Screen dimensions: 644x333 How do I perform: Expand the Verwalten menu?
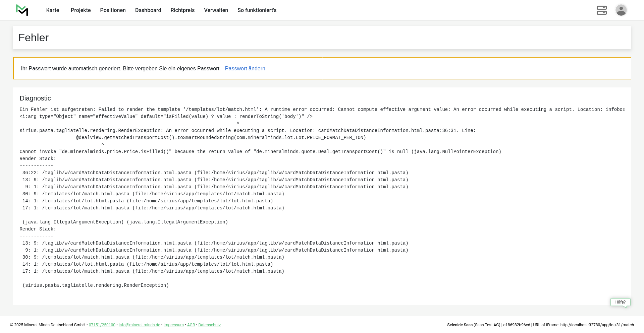coord(216,10)
